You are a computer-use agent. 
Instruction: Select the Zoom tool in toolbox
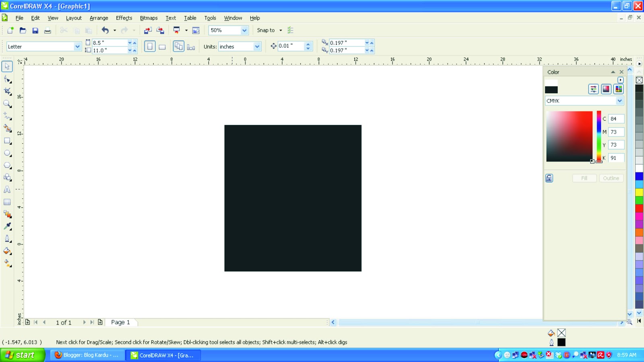point(7,104)
